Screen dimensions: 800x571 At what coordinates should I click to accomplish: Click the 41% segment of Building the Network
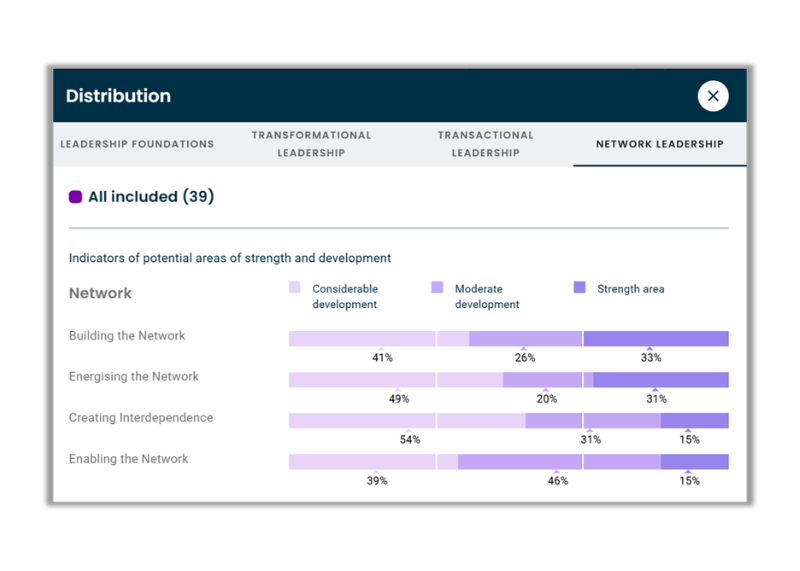pos(378,339)
